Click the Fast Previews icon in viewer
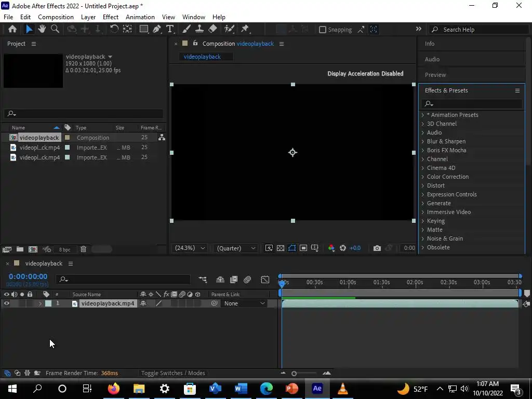Viewport: 532px width, 399px height. click(x=269, y=248)
